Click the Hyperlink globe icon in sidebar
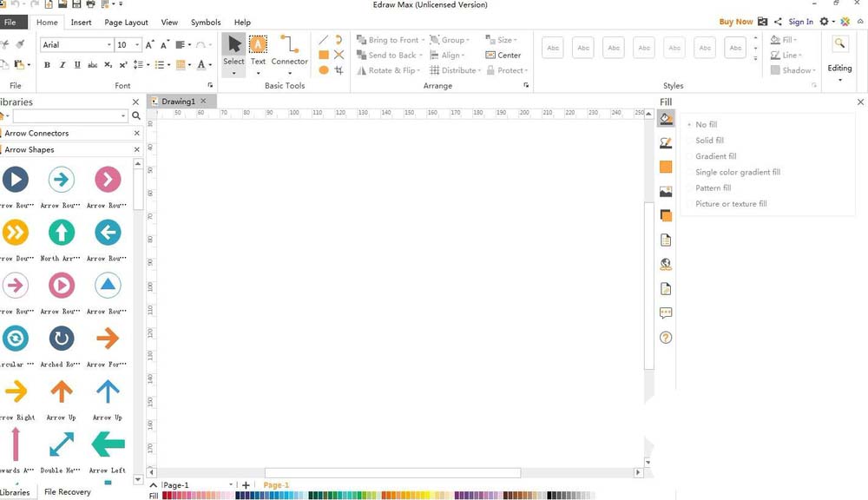868x500 pixels. [666, 265]
